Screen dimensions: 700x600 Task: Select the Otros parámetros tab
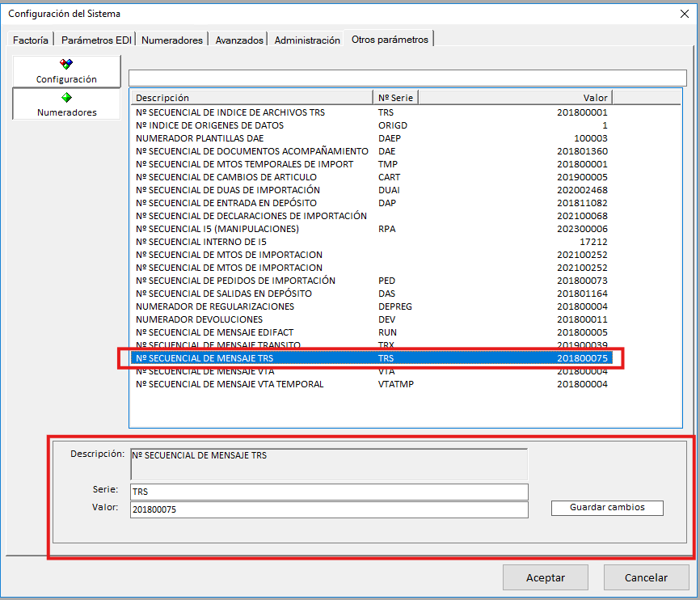pos(390,39)
